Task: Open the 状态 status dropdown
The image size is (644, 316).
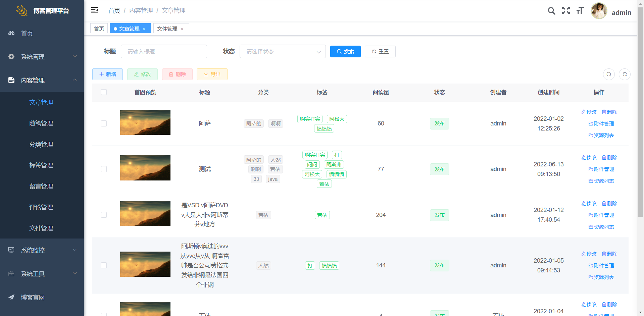Action: coord(282,52)
